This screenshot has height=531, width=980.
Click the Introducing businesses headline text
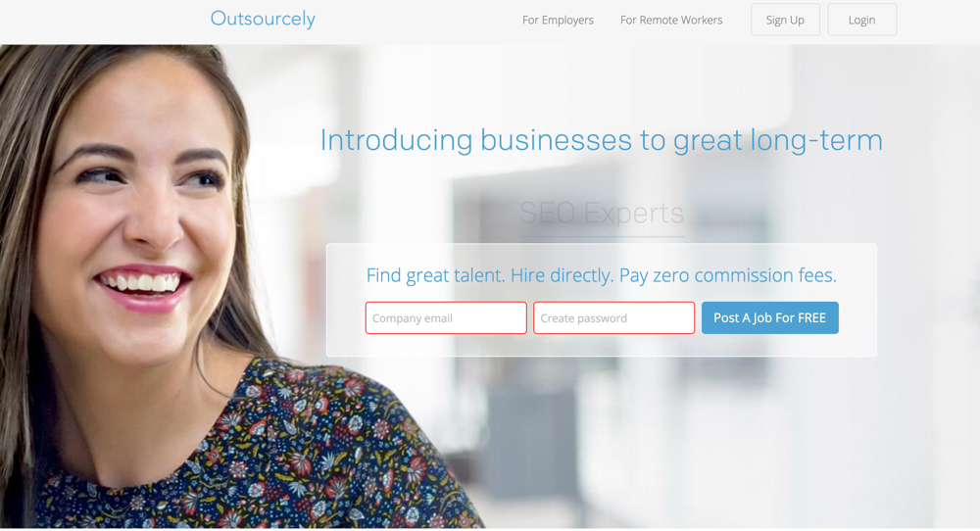coord(602,140)
